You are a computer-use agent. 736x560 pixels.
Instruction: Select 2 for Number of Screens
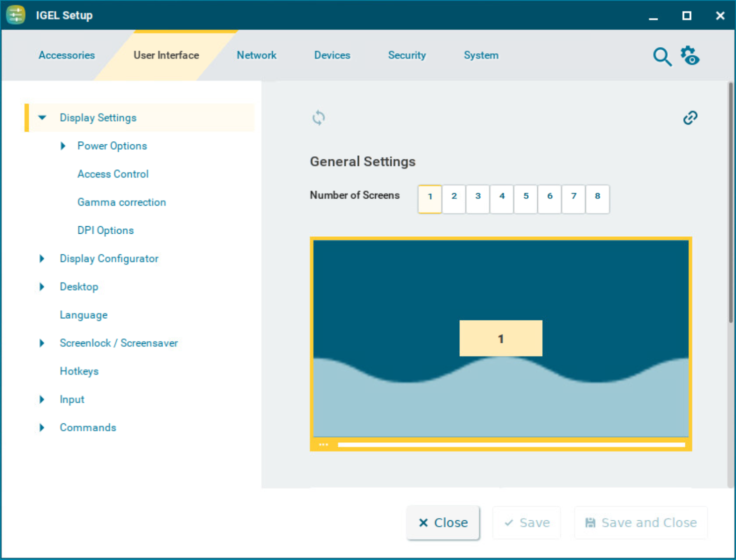point(454,197)
